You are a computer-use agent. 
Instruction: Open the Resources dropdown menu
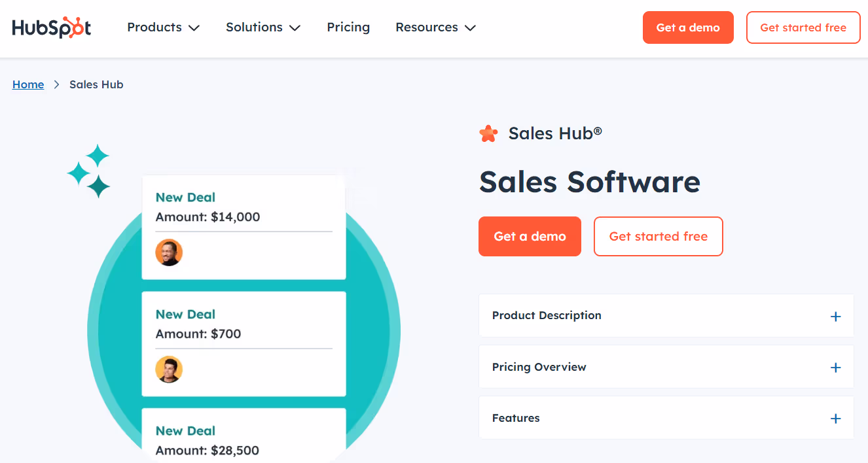(435, 27)
